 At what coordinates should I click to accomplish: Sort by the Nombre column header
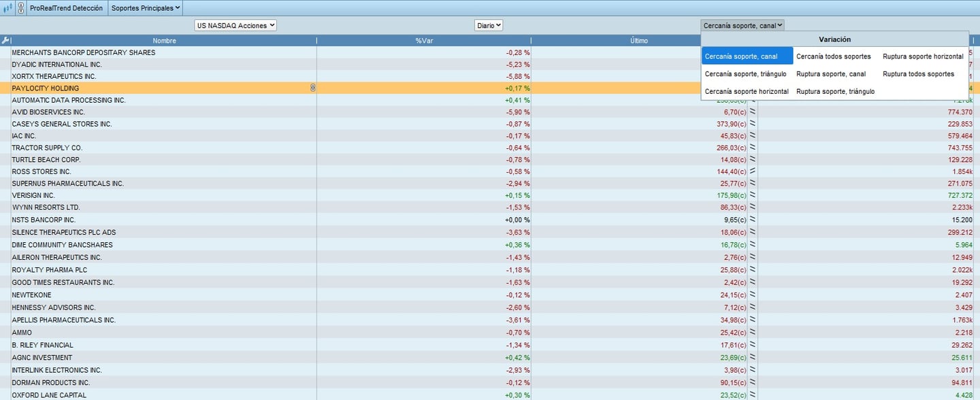(164, 41)
